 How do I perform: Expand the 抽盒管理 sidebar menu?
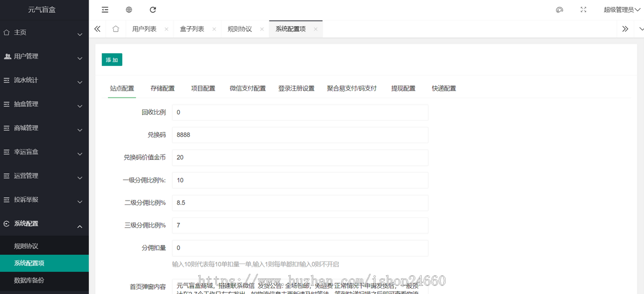coord(44,104)
